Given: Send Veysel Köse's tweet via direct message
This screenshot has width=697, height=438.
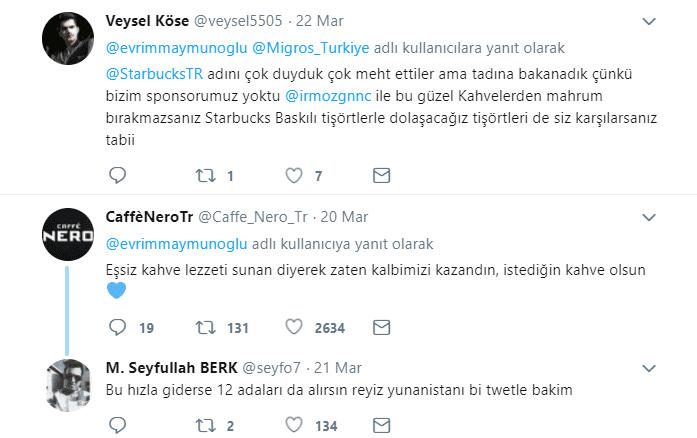Looking at the screenshot, I should tap(381, 176).
